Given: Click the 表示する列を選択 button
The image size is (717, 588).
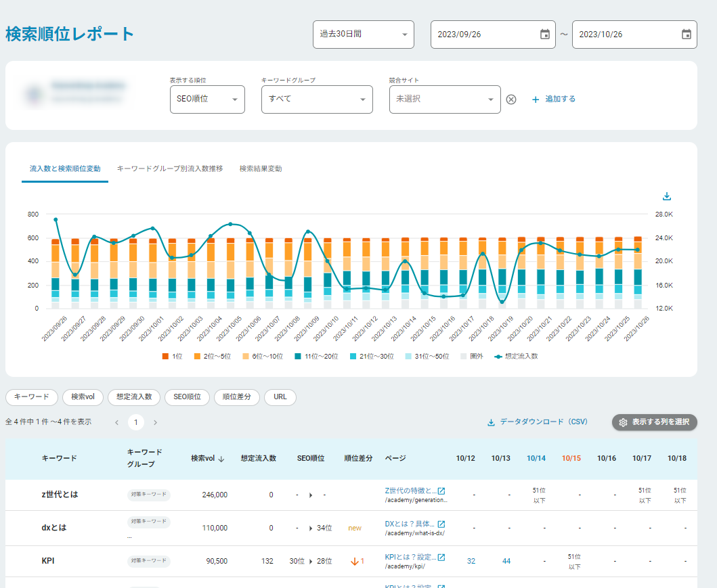Looking at the screenshot, I should [x=654, y=422].
